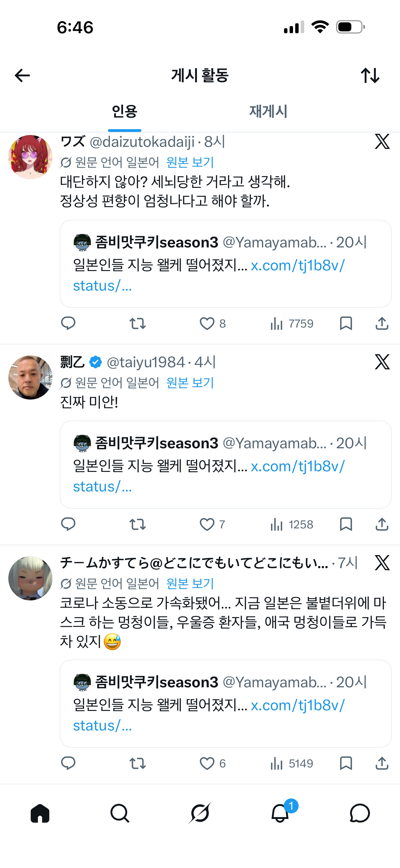This screenshot has height=868, width=400.
Task: Open Grok from bottom navigation bar
Action: tap(200, 813)
